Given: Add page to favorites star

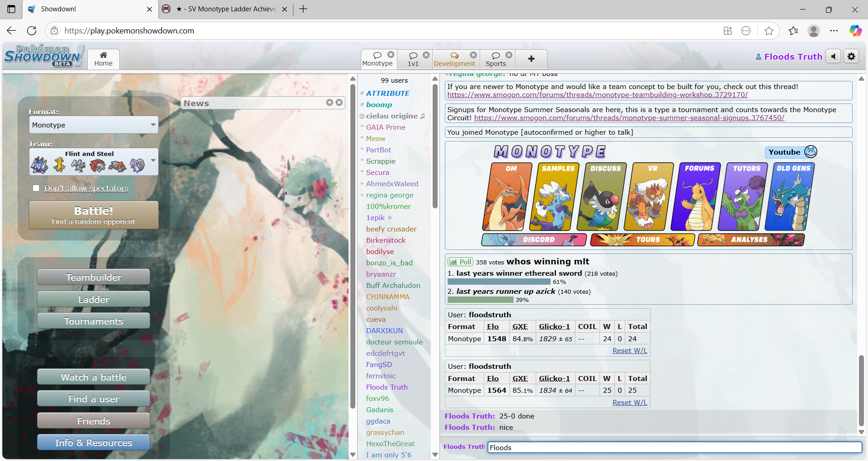Looking at the screenshot, I should click(x=769, y=30).
